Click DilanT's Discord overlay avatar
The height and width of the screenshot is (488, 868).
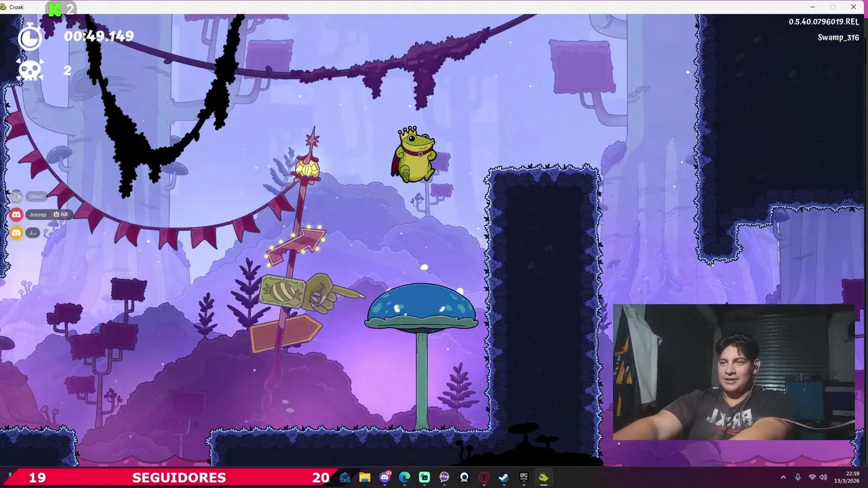coord(16,197)
